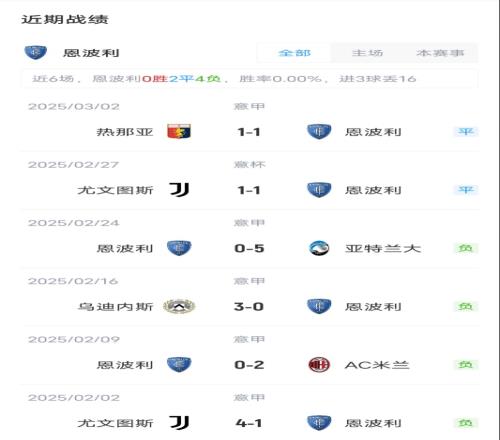
Task: Click the Udinese club crest
Action: point(179,306)
